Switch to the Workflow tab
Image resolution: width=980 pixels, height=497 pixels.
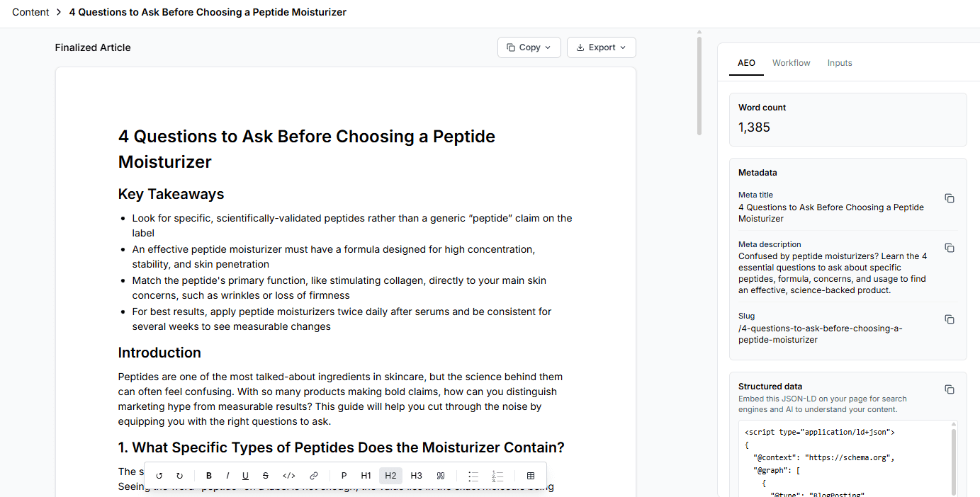coord(791,63)
